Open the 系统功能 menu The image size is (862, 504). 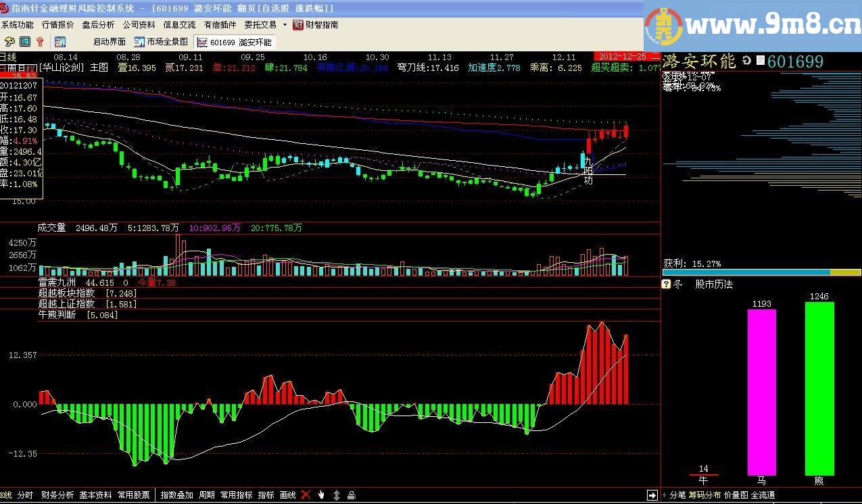[17, 25]
